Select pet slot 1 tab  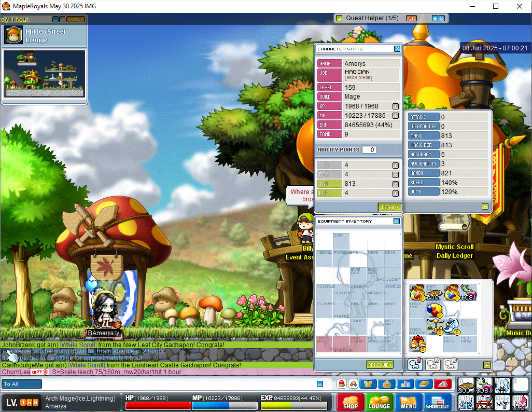(415, 364)
